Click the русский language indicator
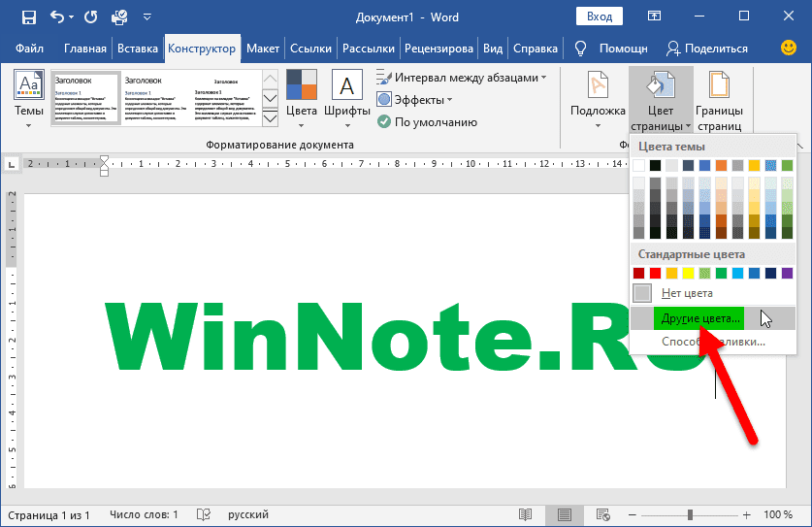 click(x=248, y=514)
